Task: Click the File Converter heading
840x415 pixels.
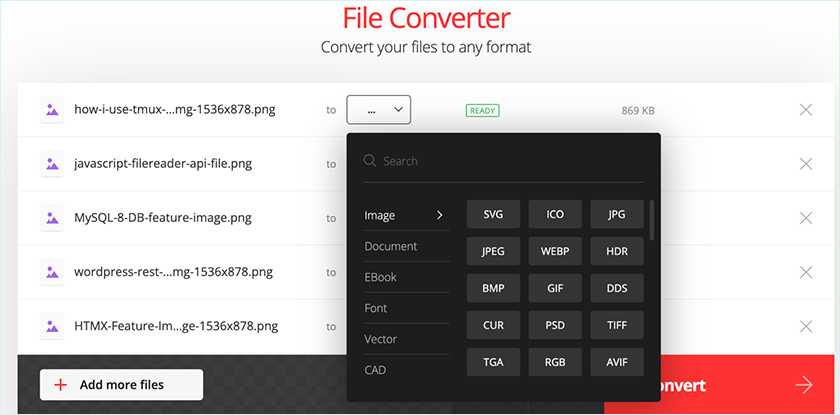Action: pyautogui.click(x=426, y=18)
